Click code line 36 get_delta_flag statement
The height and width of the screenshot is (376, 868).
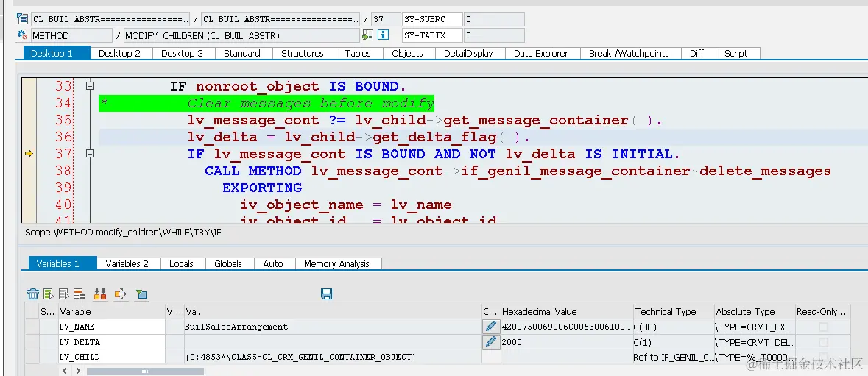(x=359, y=137)
